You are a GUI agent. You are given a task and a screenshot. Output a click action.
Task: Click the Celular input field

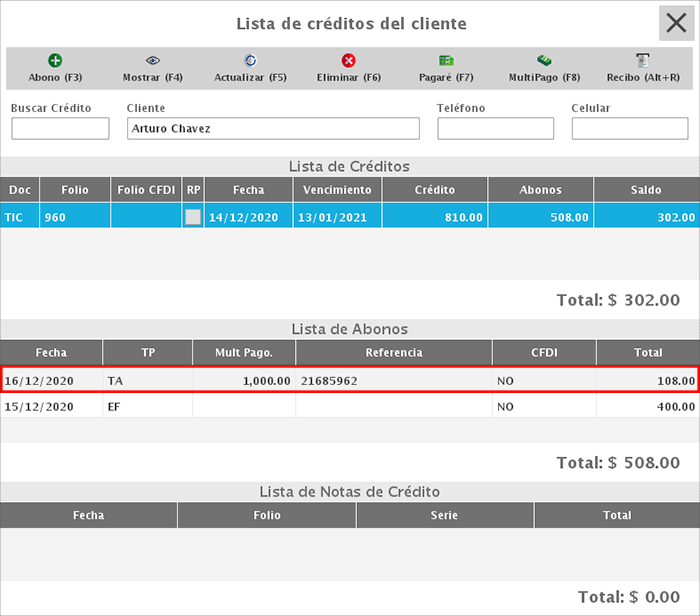(x=629, y=129)
